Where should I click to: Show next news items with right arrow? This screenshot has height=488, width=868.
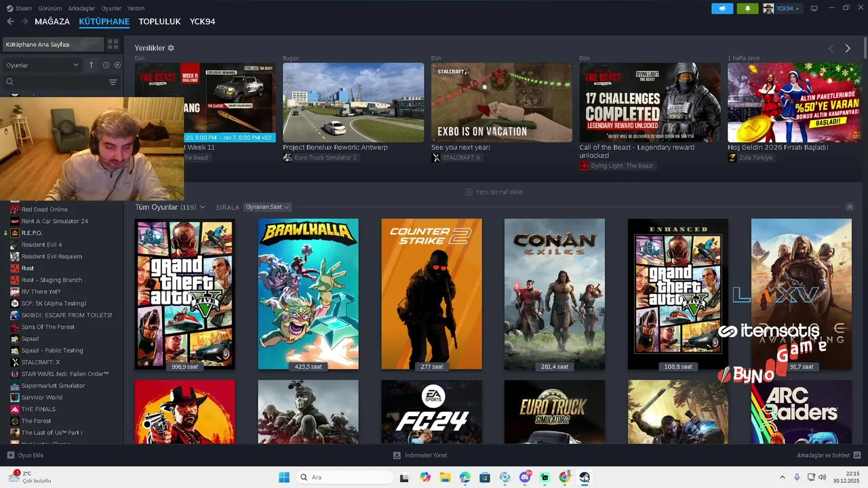[848, 48]
